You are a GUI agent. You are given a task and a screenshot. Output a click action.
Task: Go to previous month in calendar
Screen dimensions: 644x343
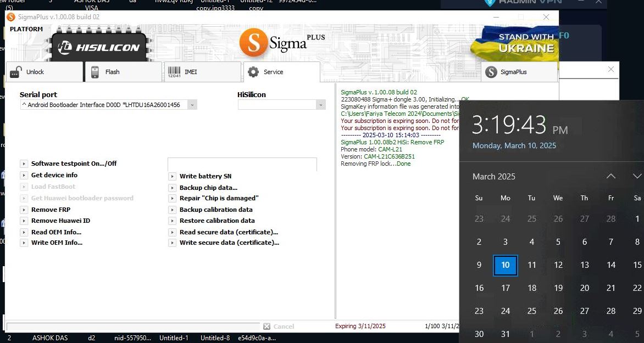(610, 177)
